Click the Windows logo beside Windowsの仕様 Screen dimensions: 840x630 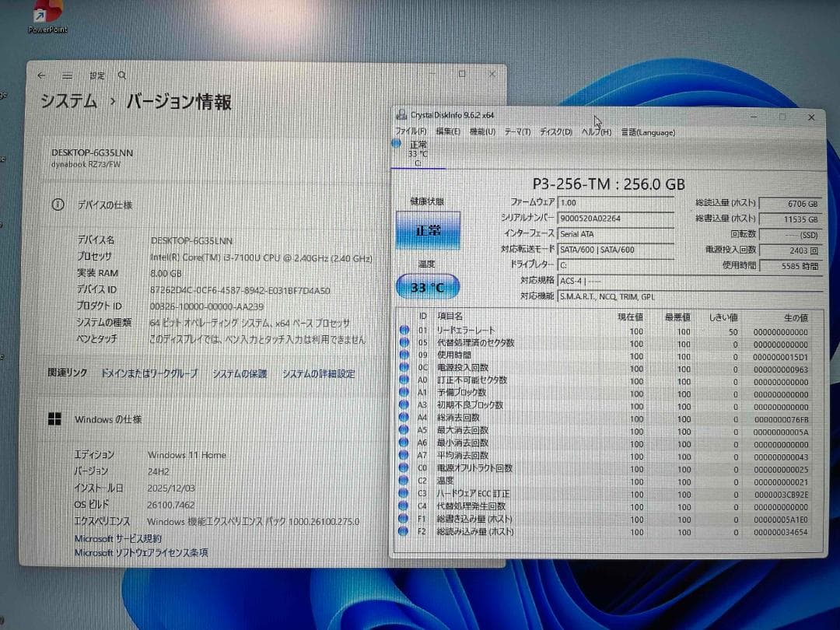(x=54, y=418)
